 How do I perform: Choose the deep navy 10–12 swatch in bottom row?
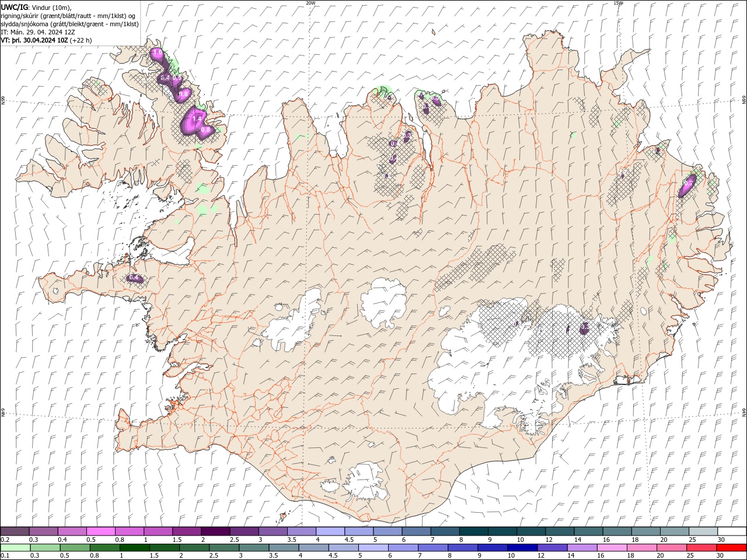[x=521, y=548]
